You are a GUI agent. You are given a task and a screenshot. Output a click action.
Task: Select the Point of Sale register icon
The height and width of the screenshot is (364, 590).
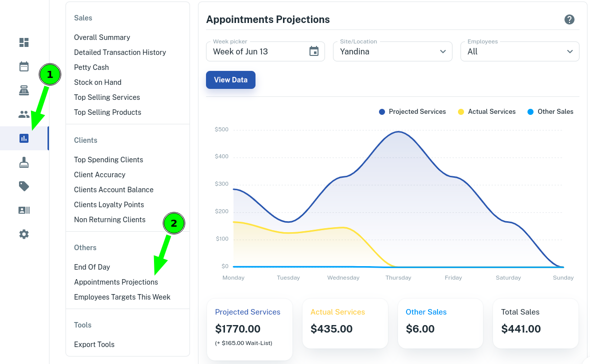click(x=23, y=90)
